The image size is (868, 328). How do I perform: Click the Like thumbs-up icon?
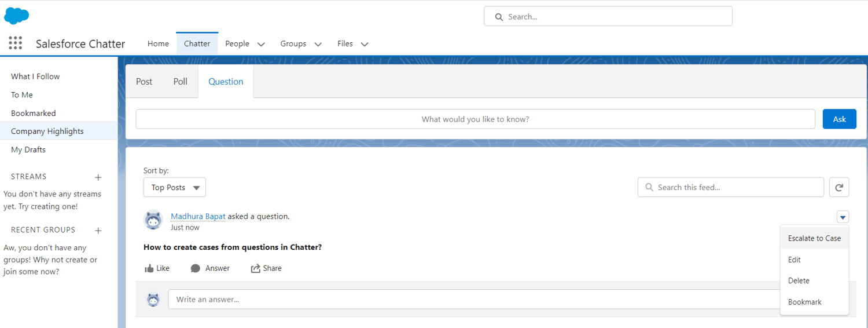(x=149, y=268)
